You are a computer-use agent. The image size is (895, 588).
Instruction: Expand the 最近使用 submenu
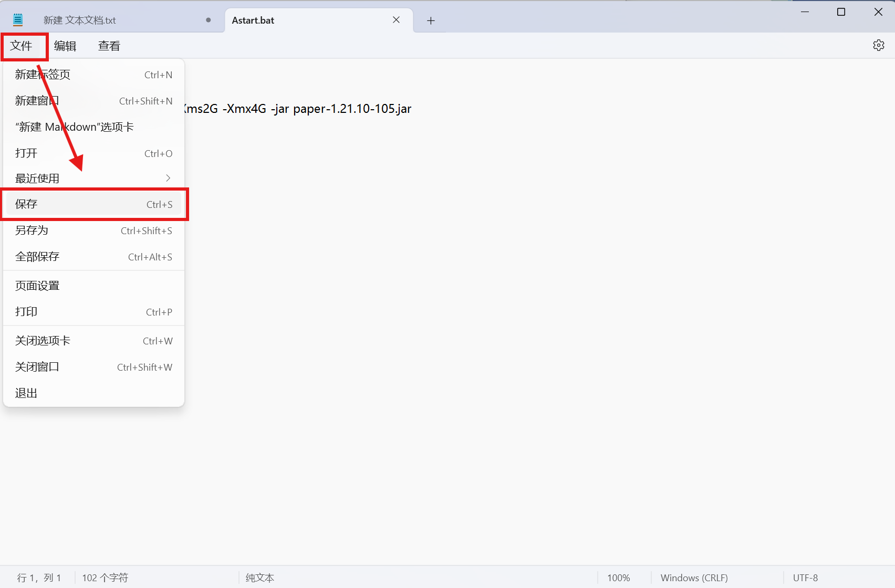(93, 178)
